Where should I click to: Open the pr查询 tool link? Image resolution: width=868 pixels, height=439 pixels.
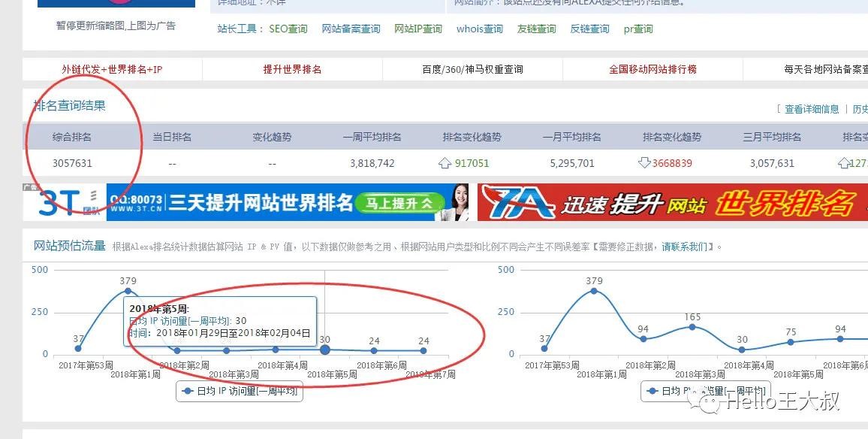click(637, 29)
